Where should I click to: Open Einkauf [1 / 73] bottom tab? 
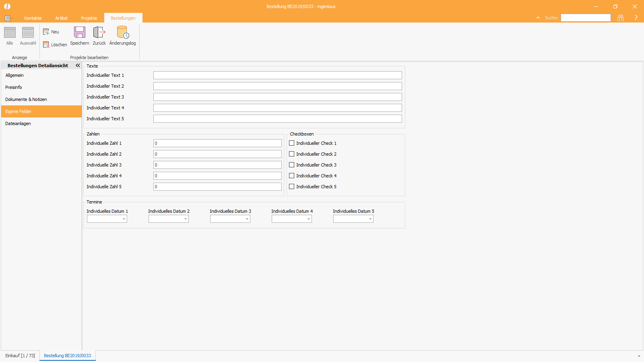[x=20, y=356]
